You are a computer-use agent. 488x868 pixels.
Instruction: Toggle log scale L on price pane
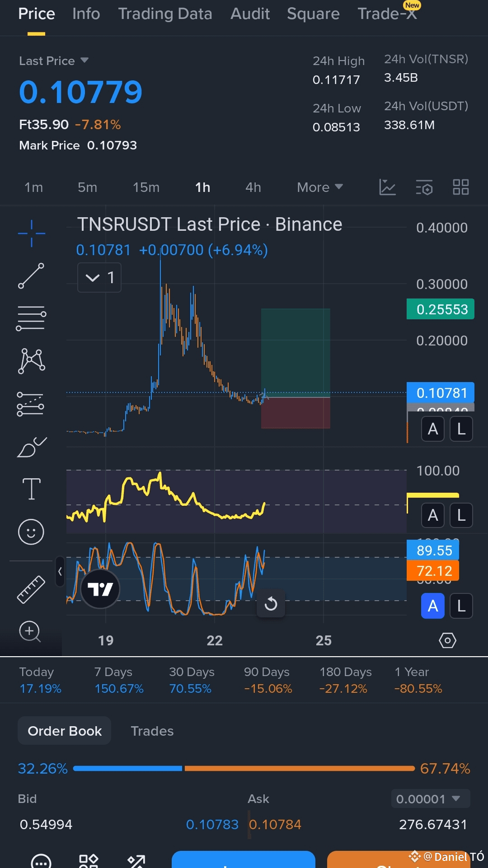(x=461, y=429)
